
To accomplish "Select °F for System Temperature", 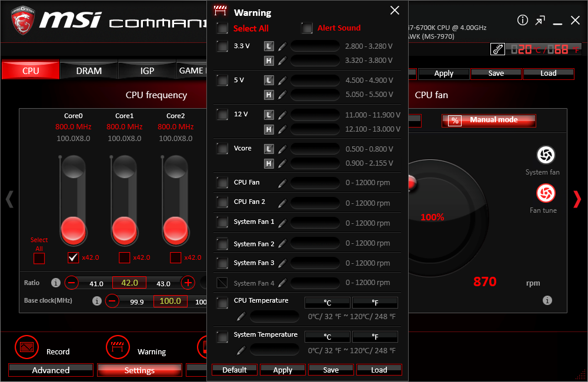I will [x=375, y=337].
